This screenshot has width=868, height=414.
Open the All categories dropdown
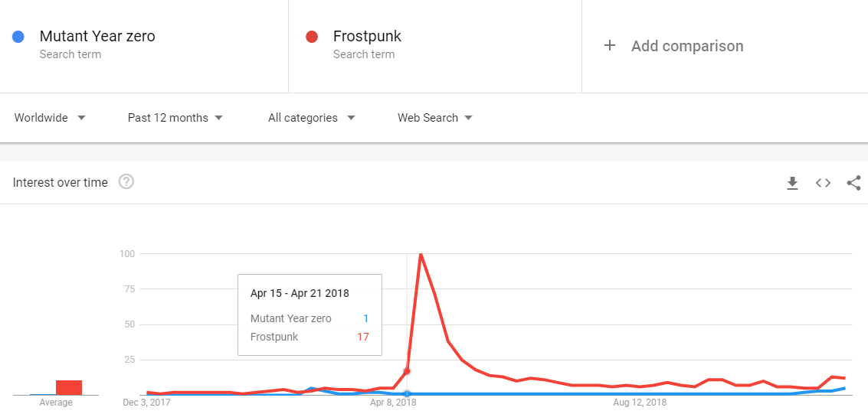coord(311,118)
